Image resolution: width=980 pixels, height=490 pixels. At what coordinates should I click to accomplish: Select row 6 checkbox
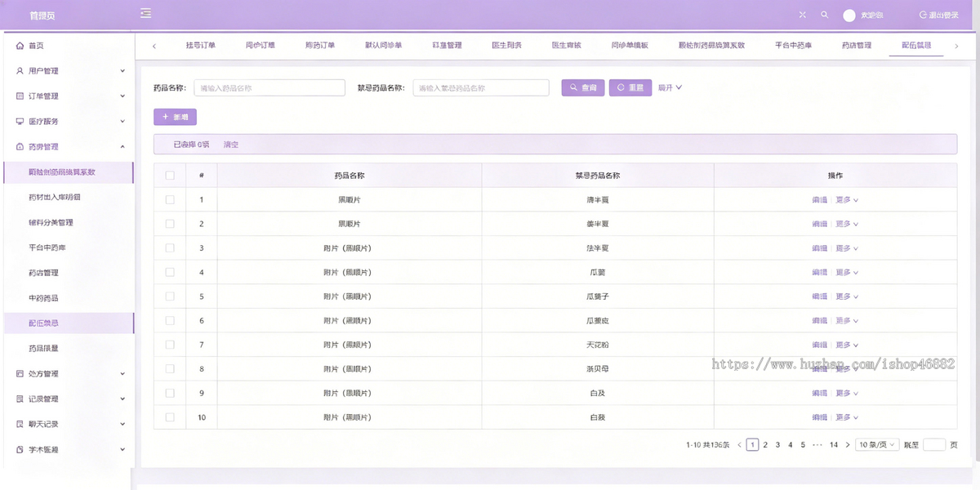[x=170, y=320]
